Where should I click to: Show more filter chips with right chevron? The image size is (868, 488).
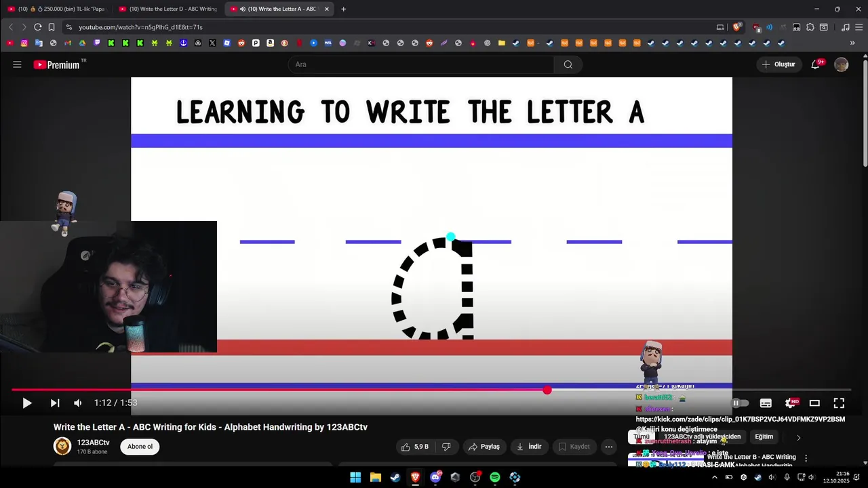pyautogui.click(x=798, y=437)
